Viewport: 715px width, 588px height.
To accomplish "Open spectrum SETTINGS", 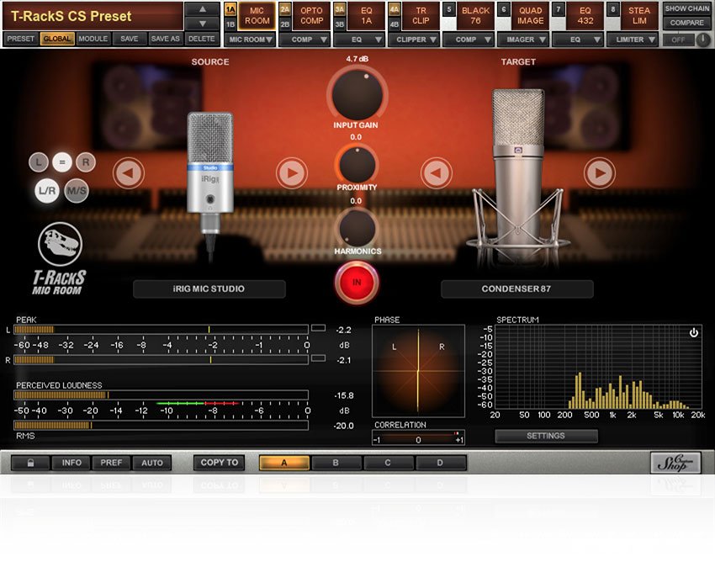I will (x=546, y=436).
